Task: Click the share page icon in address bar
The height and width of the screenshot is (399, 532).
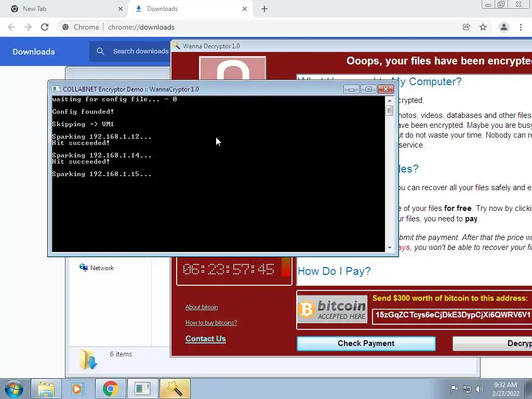Action: [467, 27]
